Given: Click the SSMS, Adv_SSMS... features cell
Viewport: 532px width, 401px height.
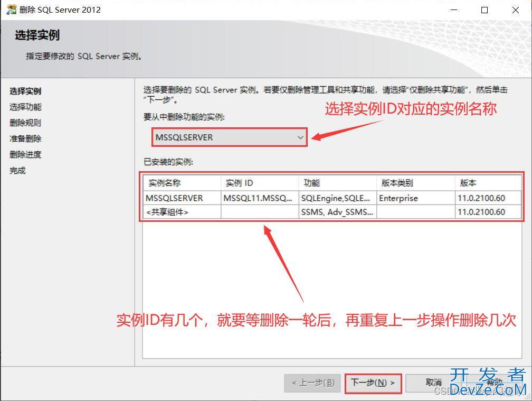Looking at the screenshot, I should (338, 212).
